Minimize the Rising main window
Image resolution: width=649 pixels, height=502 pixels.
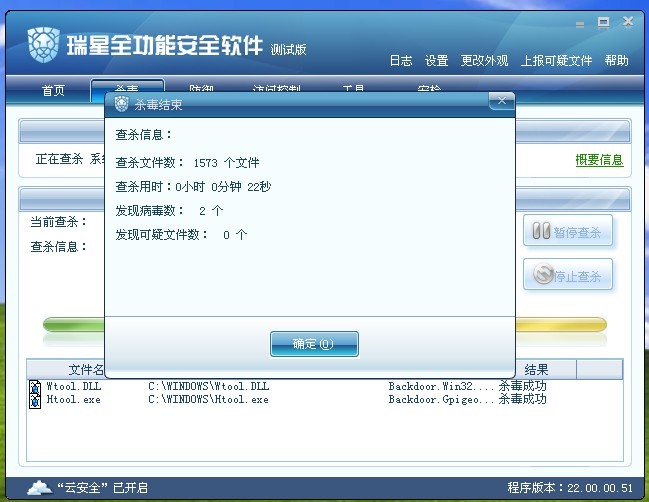[580, 25]
